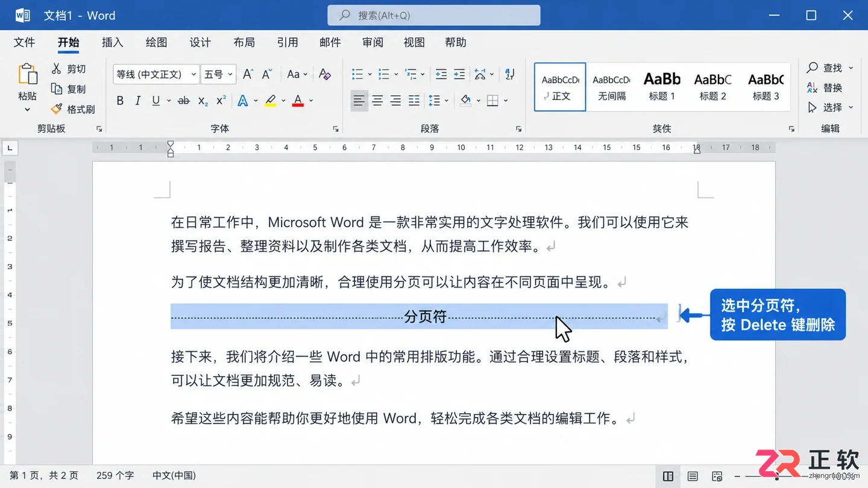The height and width of the screenshot is (488, 868).
Task: Click the 粘贴 (Paste) clipboard icon
Action: 27,74
